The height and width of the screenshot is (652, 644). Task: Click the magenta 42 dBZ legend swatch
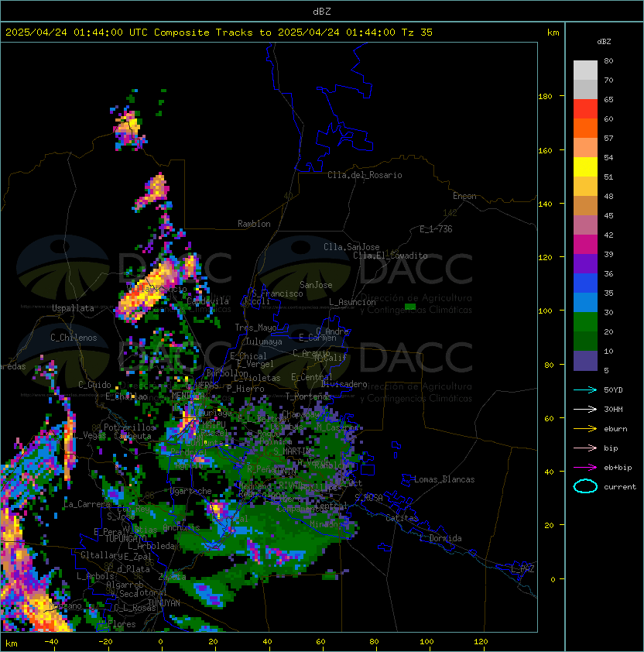585,245
